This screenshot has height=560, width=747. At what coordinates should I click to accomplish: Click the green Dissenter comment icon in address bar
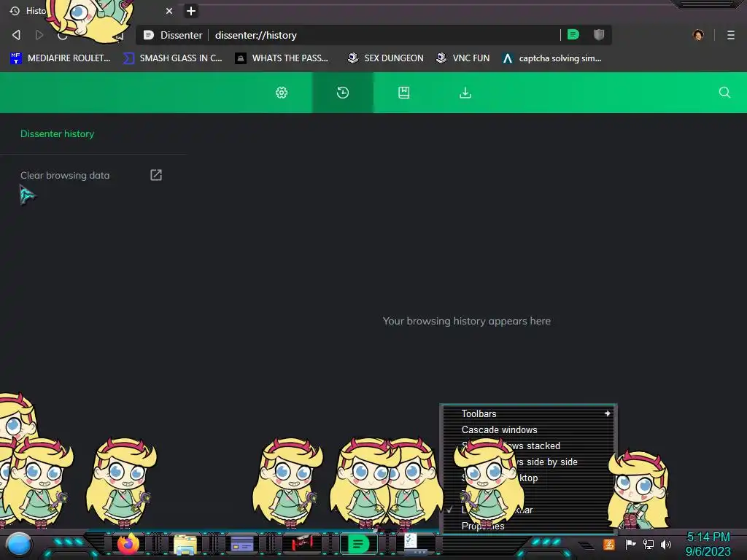[573, 35]
